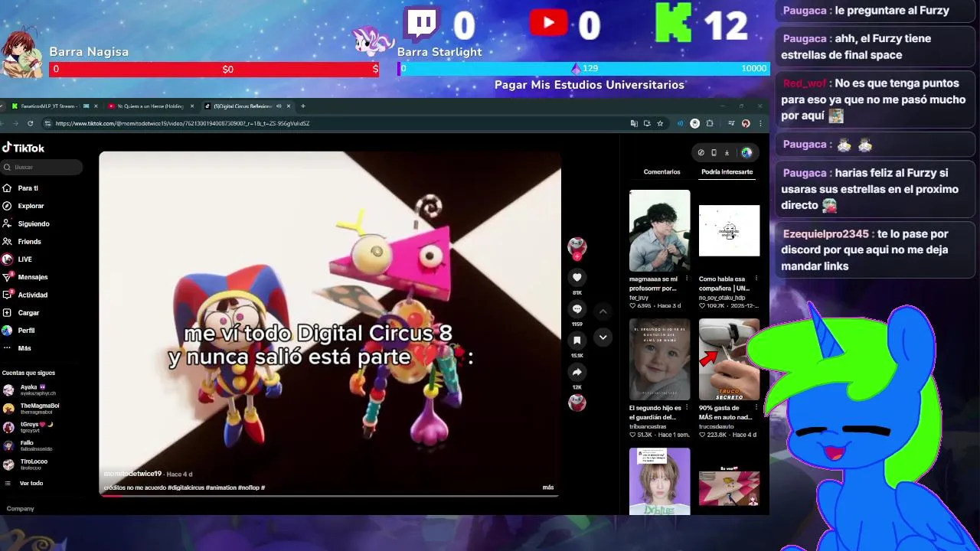This screenshot has height=551, width=980.
Task: Open El segundo hijo baby video thumbnail
Action: [x=659, y=360]
